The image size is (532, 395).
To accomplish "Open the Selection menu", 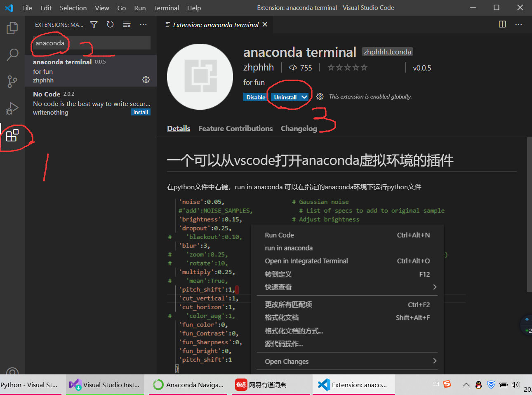I will (73, 8).
